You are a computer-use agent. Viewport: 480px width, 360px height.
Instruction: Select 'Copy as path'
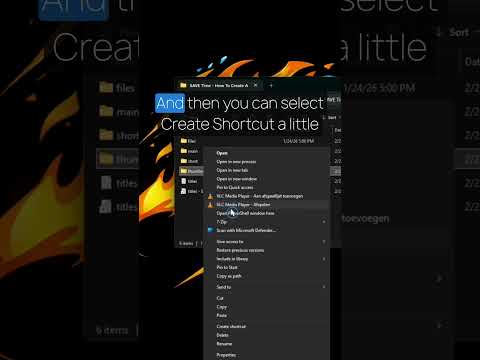click(x=267, y=276)
